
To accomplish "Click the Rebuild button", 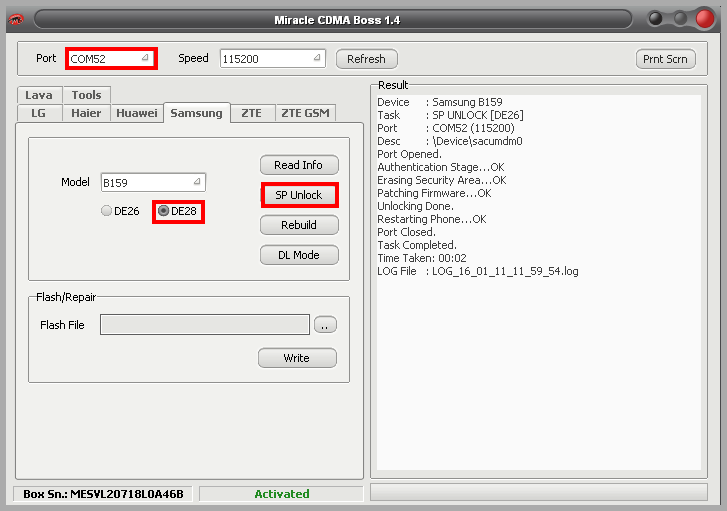I will point(299,225).
